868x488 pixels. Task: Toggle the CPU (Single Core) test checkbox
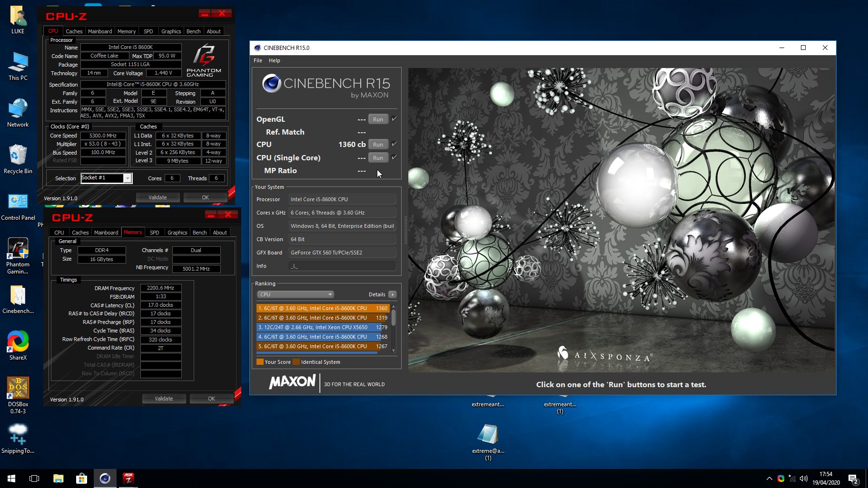[x=394, y=157]
